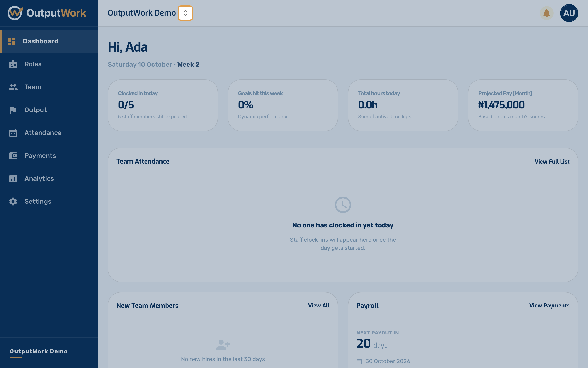Click the Dashboard grid icon
This screenshot has width=588, height=368.
(x=11, y=41)
